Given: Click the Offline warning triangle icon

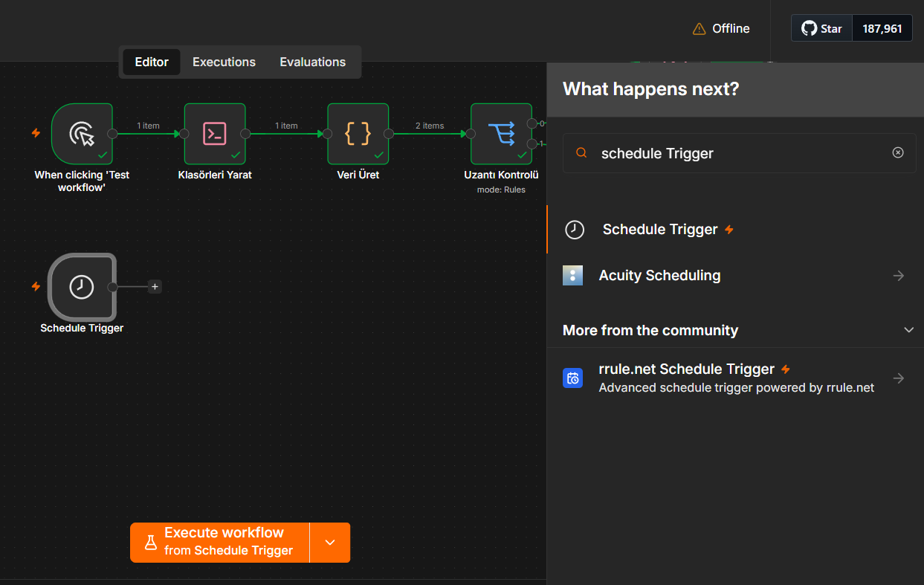Looking at the screenshot, I should 699,29.
